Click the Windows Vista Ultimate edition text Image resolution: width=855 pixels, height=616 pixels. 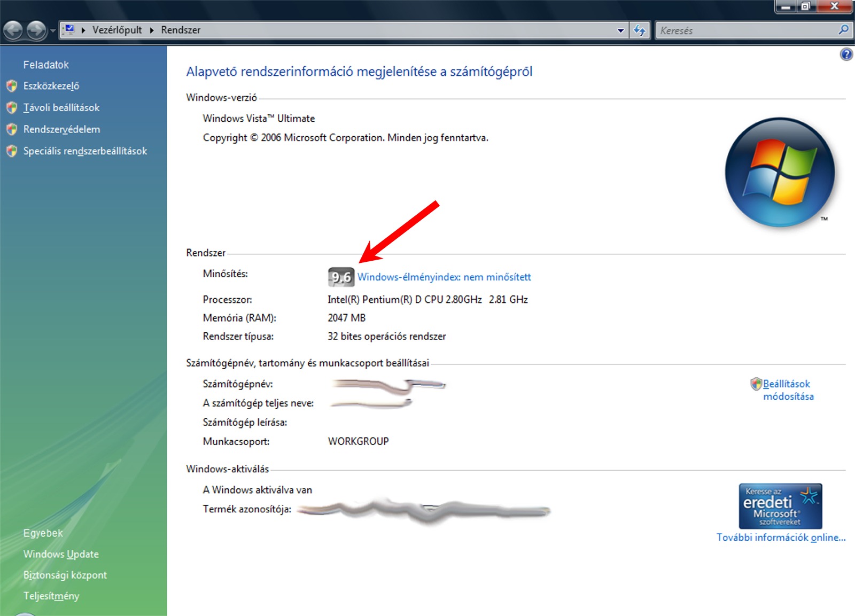pos(259,118)
